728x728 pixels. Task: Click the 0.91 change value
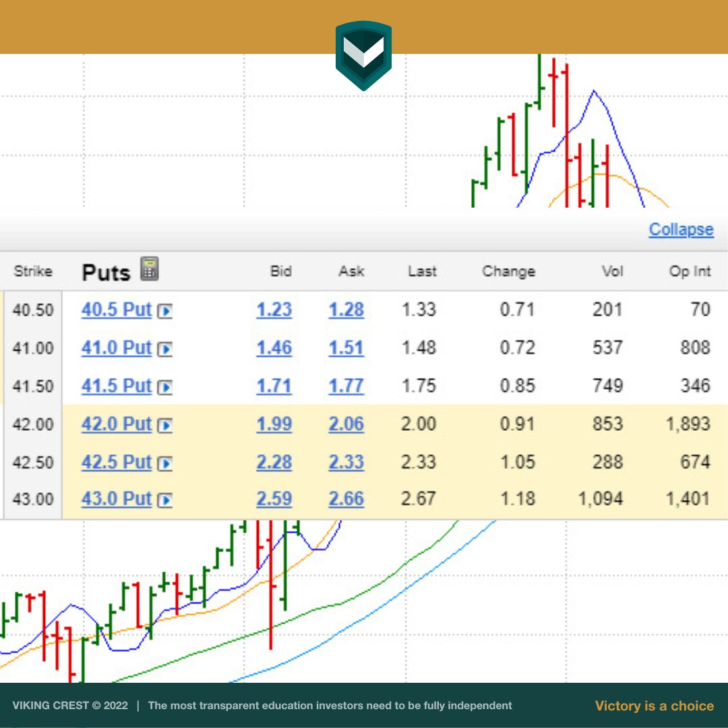click(x=517, y=424)
